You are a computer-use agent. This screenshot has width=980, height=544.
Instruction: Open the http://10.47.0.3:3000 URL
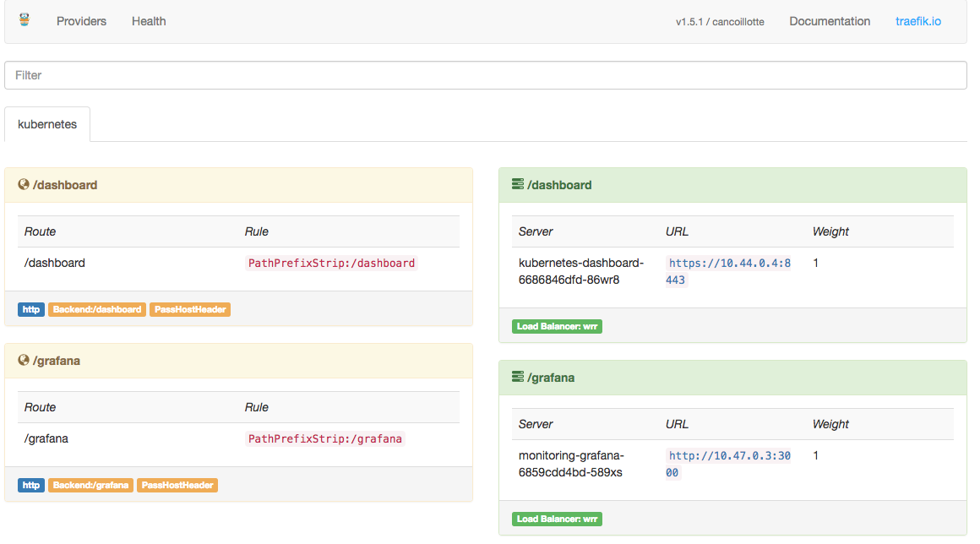[729, 464]
